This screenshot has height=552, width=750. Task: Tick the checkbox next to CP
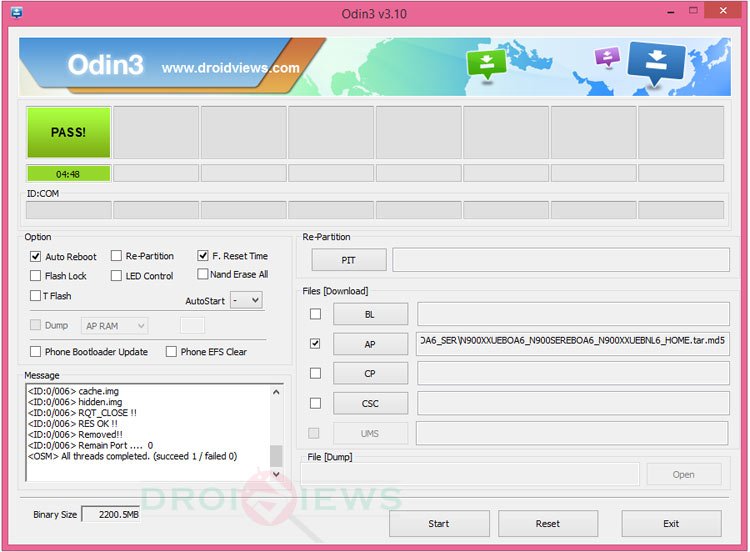click(x=315, y=373)
